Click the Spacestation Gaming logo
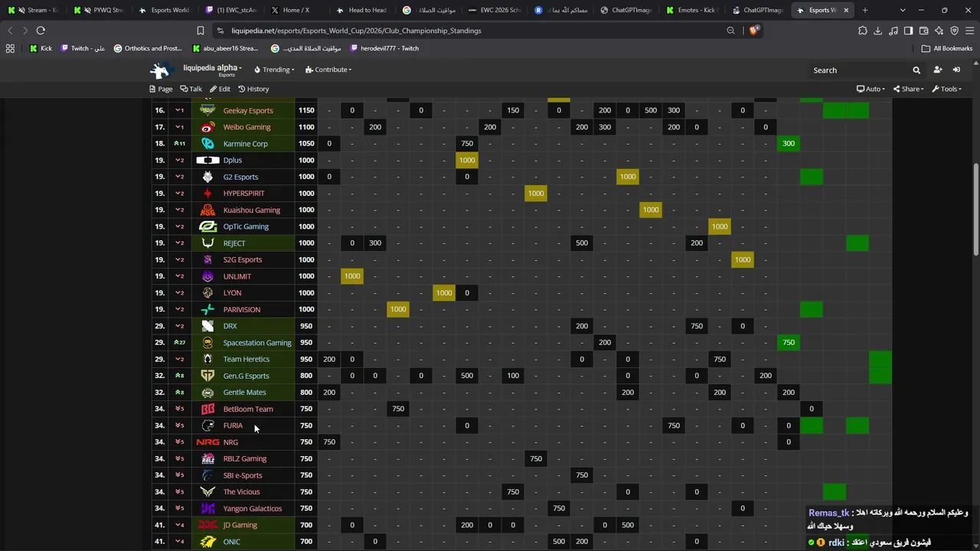Viewport: 980px width, 551px height. (x=207, y=343)
